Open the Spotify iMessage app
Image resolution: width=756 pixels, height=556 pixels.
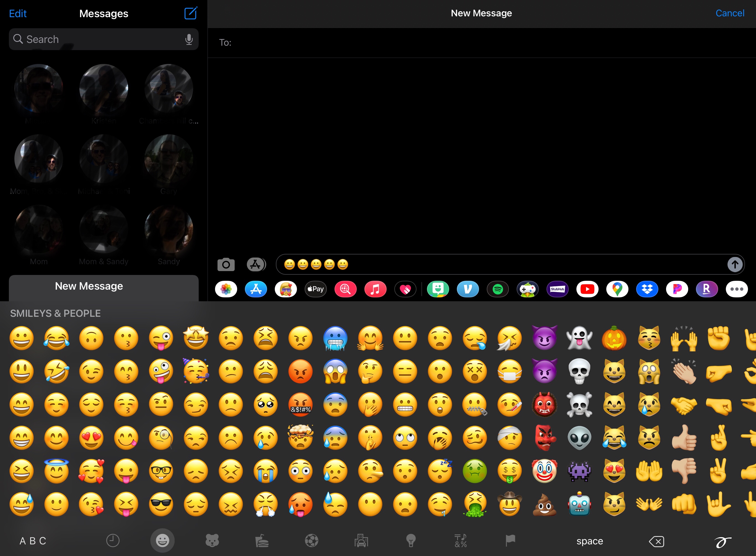click(497, 289)
